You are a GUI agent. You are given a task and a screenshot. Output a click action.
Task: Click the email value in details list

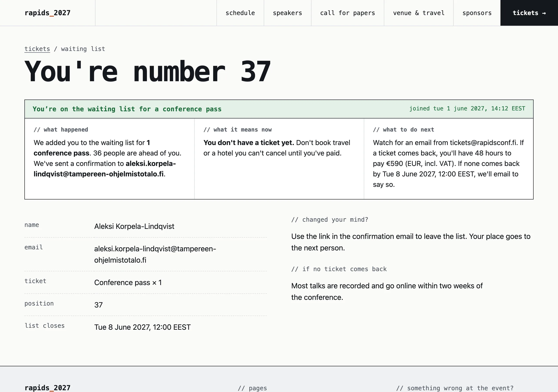point(155,254)
